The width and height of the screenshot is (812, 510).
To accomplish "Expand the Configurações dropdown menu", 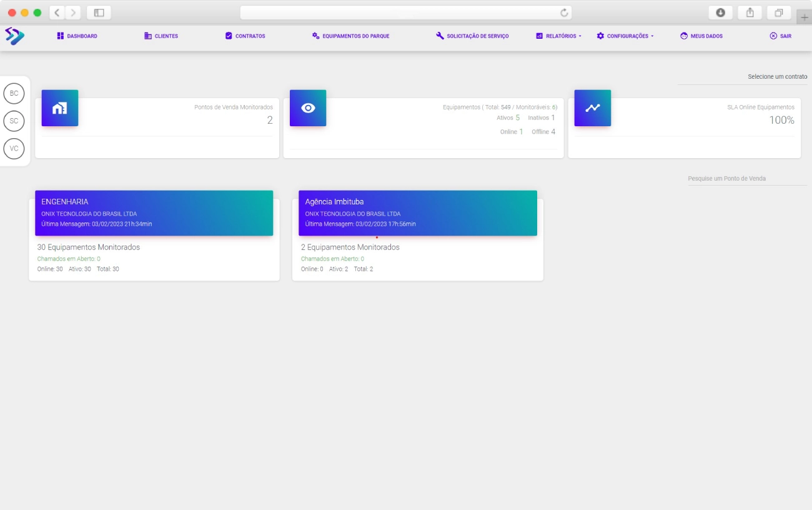I will pyautogui.click(x=625, y=36).
